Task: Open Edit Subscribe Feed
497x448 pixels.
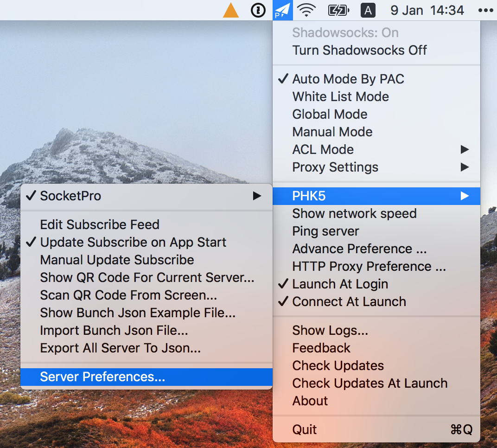Action: tap(147, 225)
